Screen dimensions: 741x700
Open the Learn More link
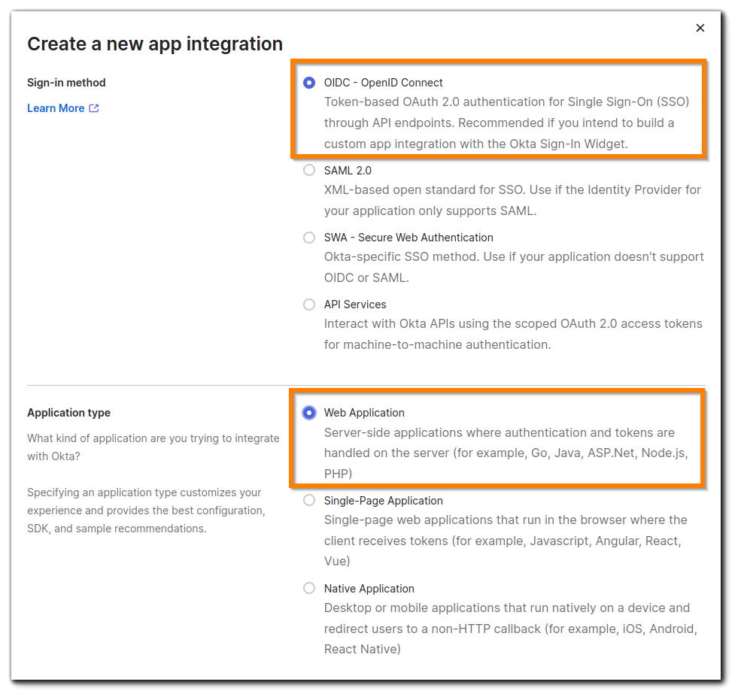point(63,108)
